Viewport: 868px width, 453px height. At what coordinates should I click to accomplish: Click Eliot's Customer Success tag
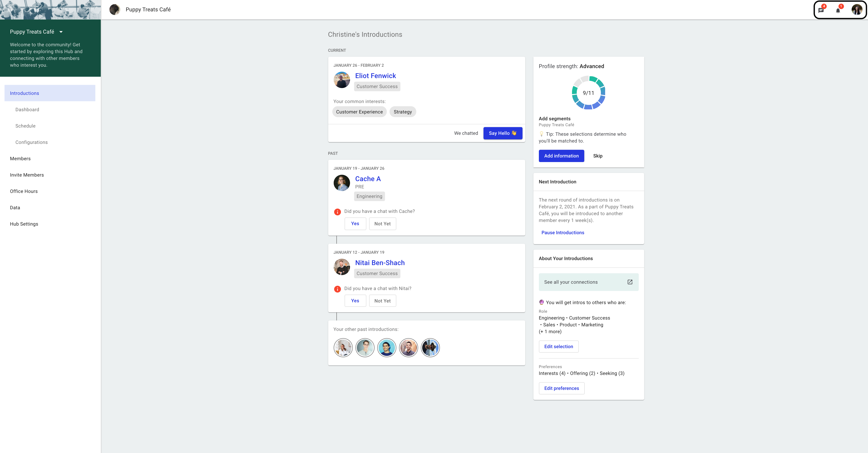click(377, 86)
